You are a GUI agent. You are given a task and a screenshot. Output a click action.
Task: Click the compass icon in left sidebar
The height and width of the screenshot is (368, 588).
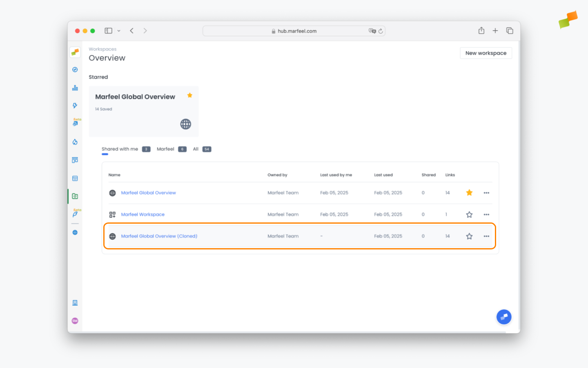pos(75,70)
